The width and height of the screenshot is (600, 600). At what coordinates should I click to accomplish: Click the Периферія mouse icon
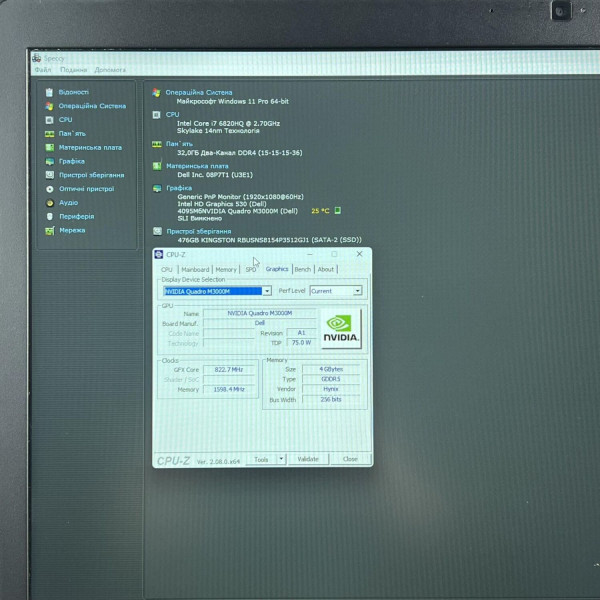pyautogui.click(x=50, y=217)
